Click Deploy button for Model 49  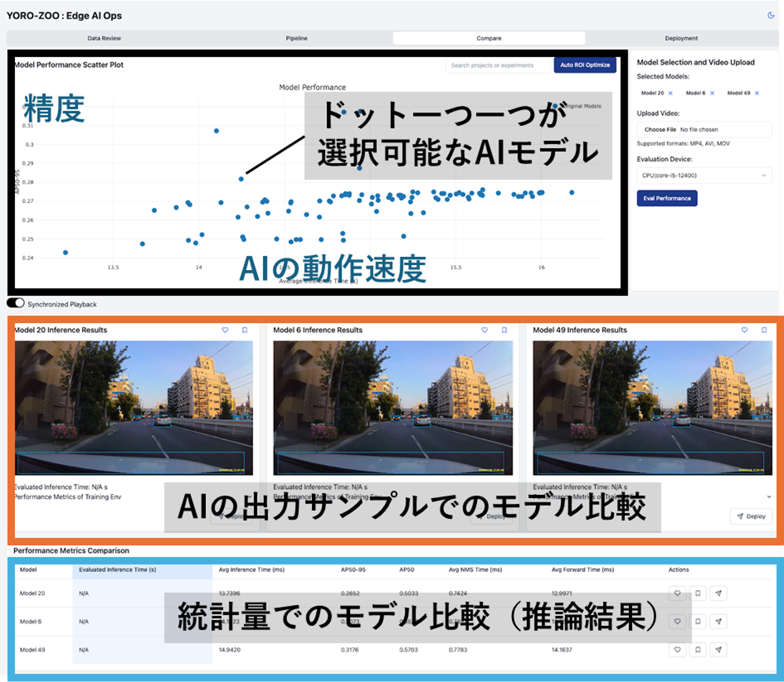[751, 516]
